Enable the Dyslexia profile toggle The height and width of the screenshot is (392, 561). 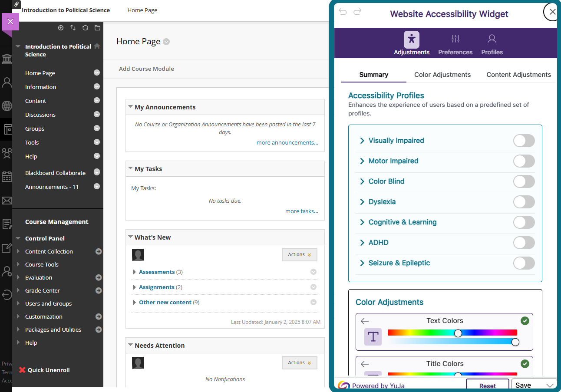point(524,202)
